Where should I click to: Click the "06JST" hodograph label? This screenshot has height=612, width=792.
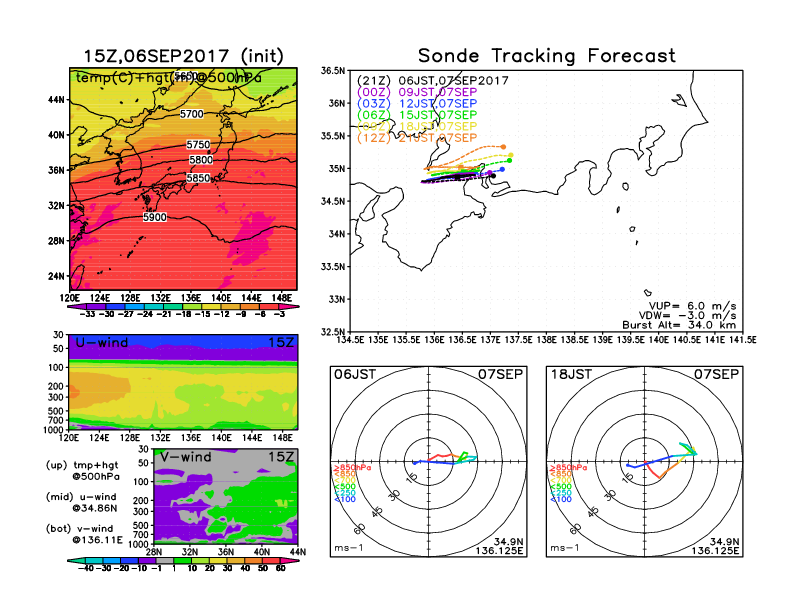coord(355,375)
